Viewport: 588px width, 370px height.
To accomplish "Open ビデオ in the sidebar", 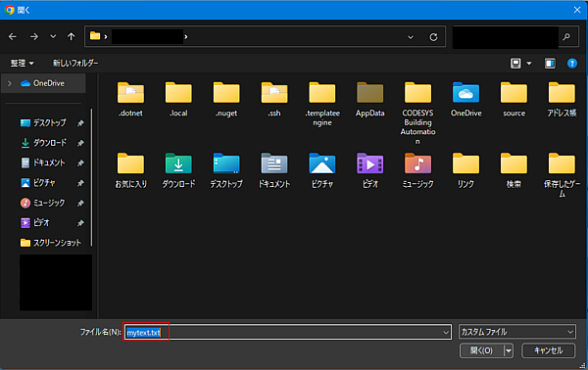I will (x=41, y=223).
